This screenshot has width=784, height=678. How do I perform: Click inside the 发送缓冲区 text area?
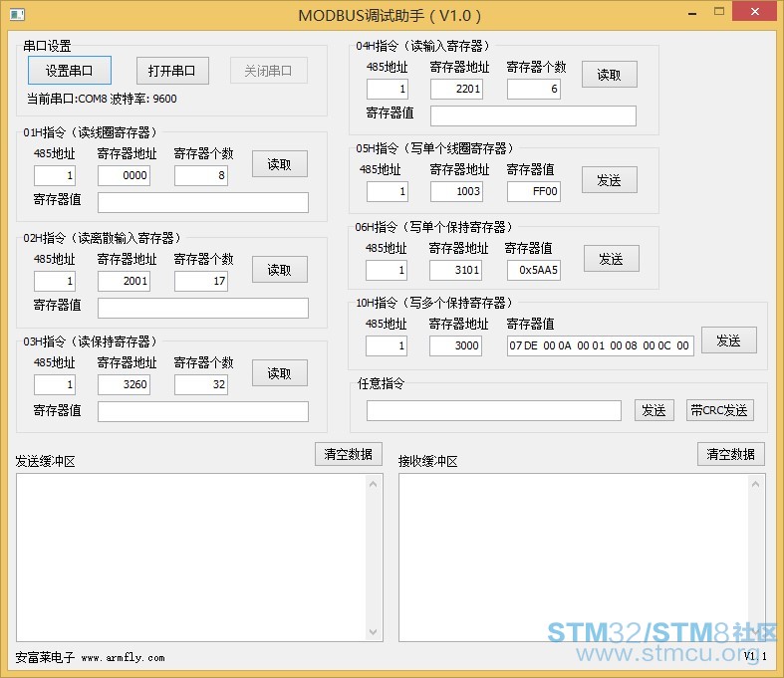point(192,558)
